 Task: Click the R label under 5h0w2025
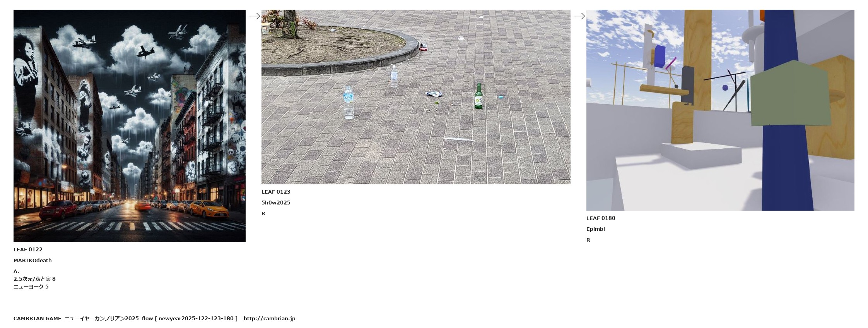(263, 214)
